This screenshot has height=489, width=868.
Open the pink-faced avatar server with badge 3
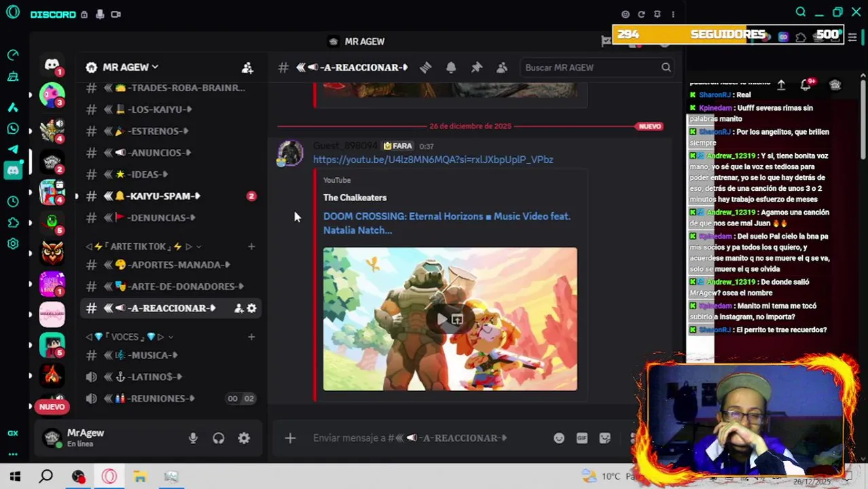[x=52, y=96]
